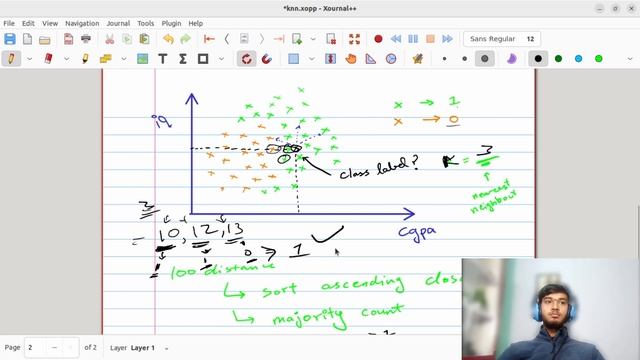Jump to the first page
Image resolution: width=640 pixels, height=360 pixels.
click(x=209, y=39)
